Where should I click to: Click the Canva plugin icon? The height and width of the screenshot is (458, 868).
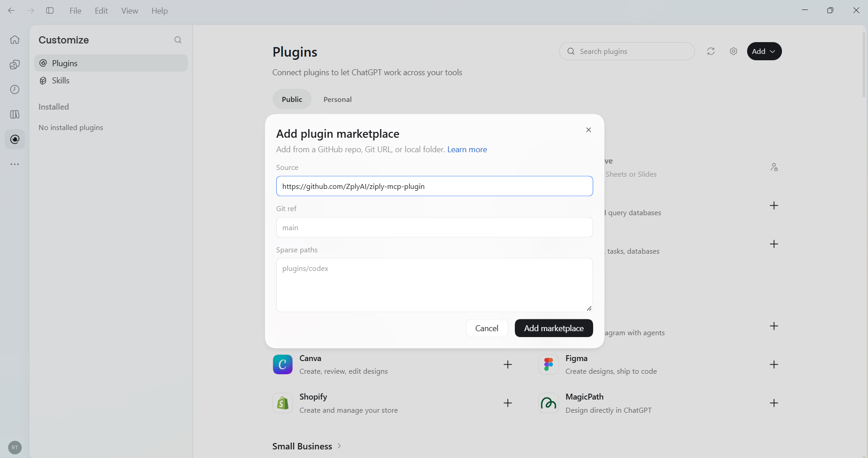tap(283, 365)
